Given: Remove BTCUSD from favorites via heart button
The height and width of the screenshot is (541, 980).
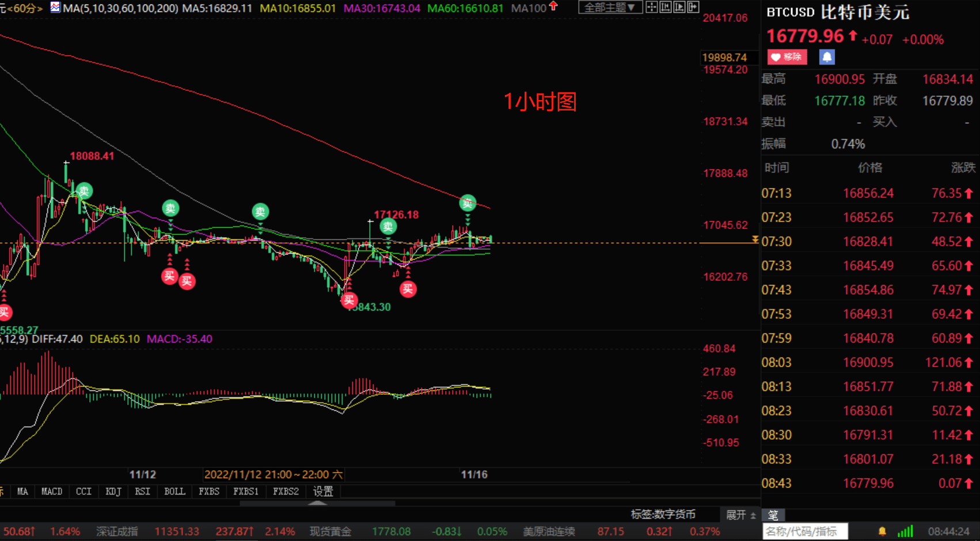Looking at the screenshot, I should tap(787, 57).
